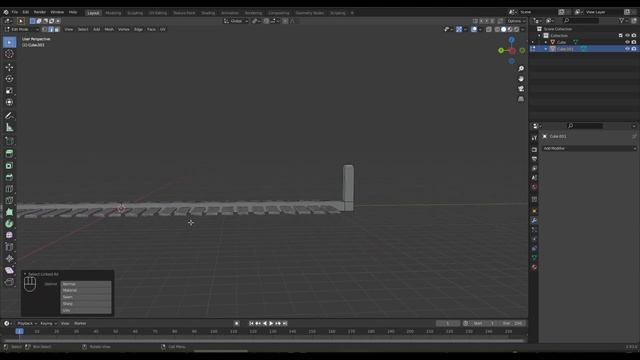Image resolution: width=640 pixels, height=360 pixels.
Task: Click the blue Z axis gizmo
Action: [x=511, y=40]
